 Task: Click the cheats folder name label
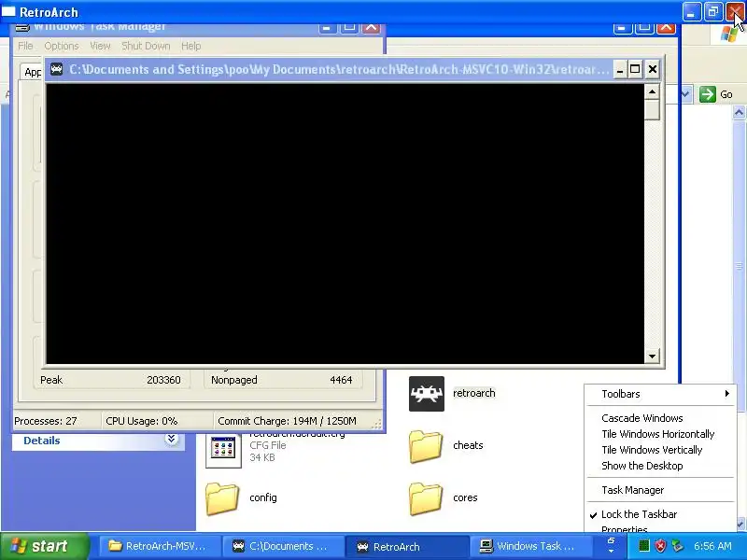point(468,445)
